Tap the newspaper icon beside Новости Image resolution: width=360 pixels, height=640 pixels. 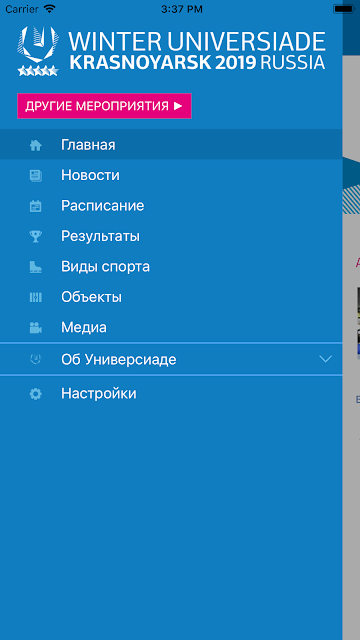coord(36,176)
